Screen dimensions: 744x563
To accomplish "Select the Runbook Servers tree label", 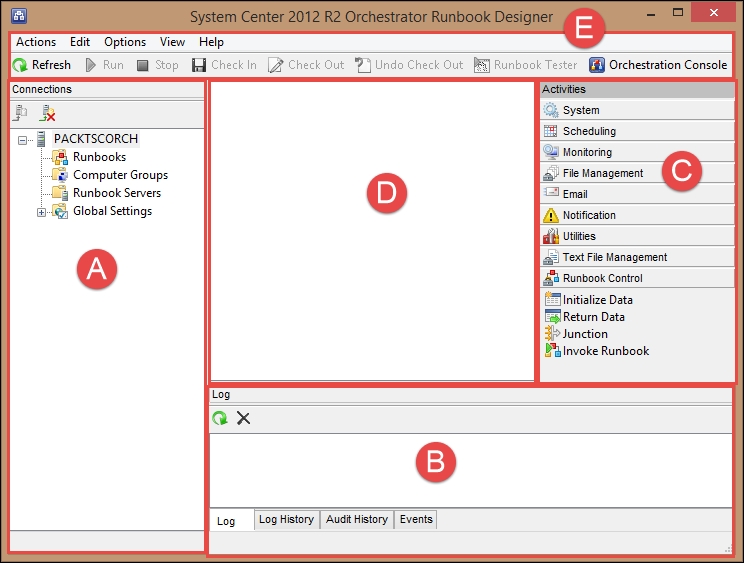I will tap(117, 193).
